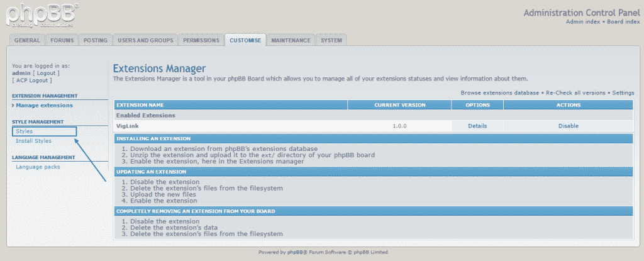Open Manage extensions in sidebar
This screenshot has height=261, width=644.
pyautogui.click(x=44, y=105)
